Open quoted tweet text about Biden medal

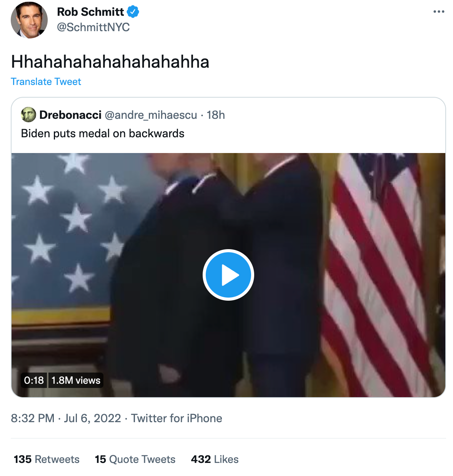[103, 133]
